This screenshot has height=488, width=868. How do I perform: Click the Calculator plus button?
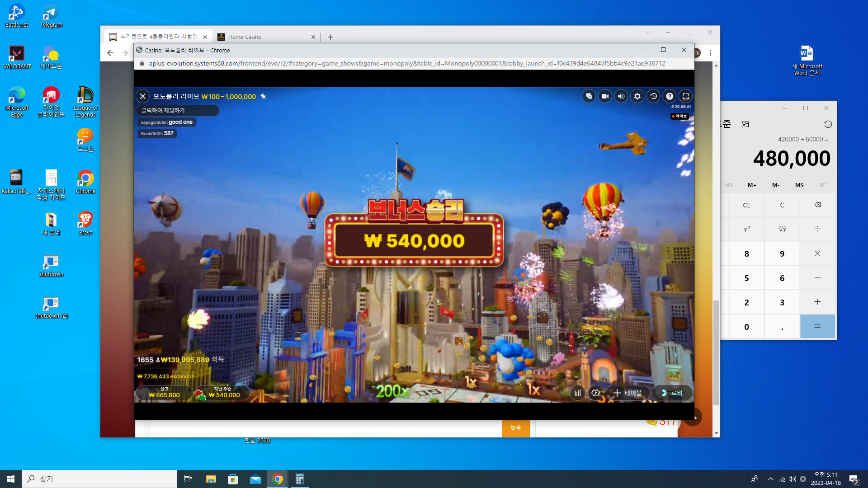point(817,302)
